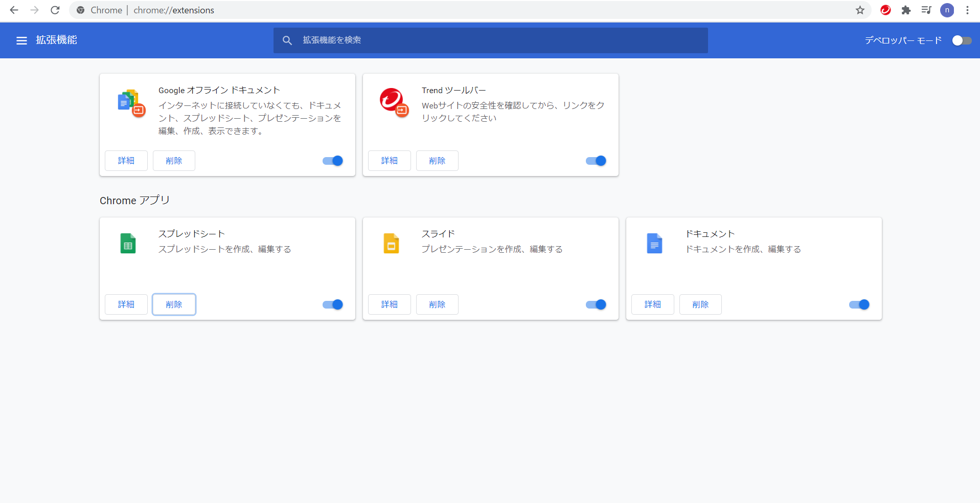Click the Trend ツールバー logo icon
Screen dimensions: 980x503
click(x=394, y=102)
